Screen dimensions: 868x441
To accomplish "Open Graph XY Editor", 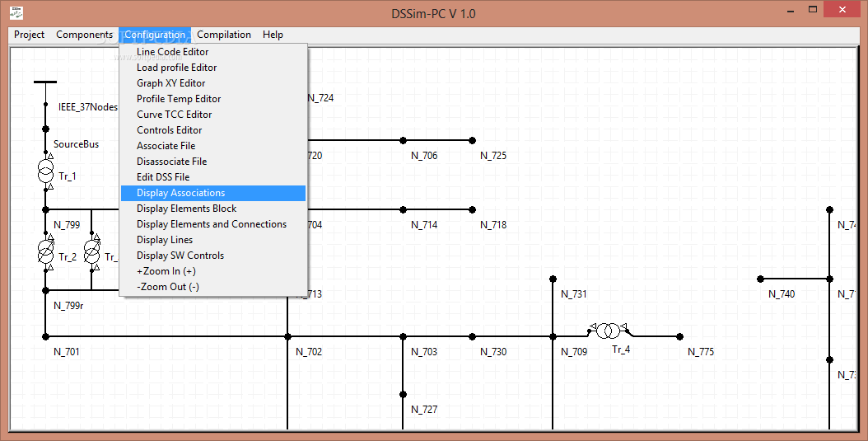I will click(213, 83).
